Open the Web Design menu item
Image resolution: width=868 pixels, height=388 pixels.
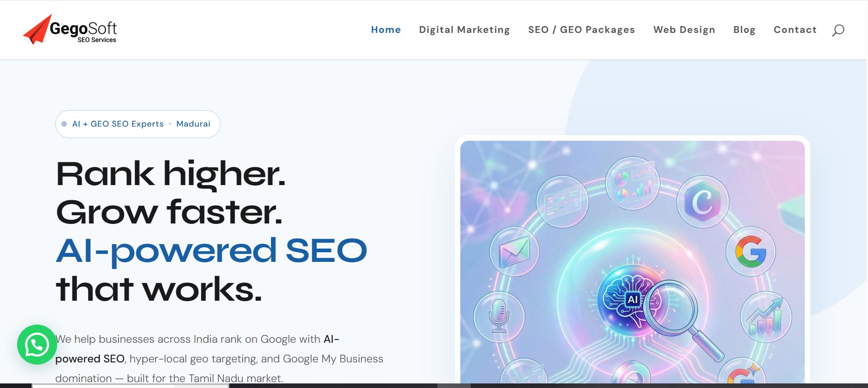(684, 30)
